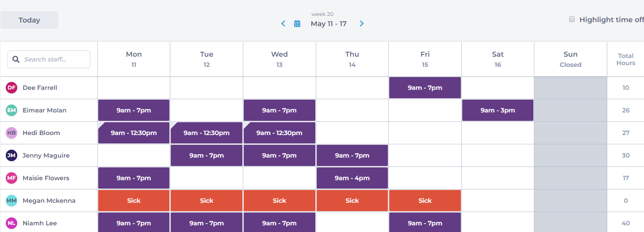
Task: Select Megan Mckenna's MM avatar
Action: tap(11, 201)
